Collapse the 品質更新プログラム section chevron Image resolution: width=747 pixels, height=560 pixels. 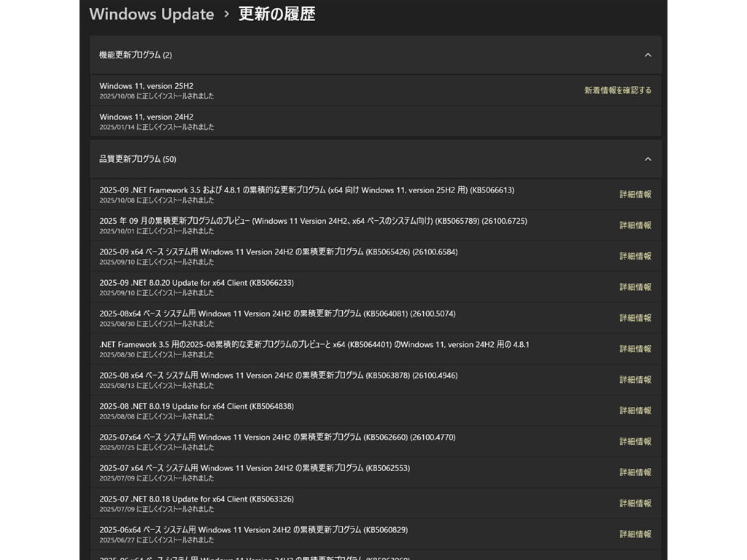point(647,159)
